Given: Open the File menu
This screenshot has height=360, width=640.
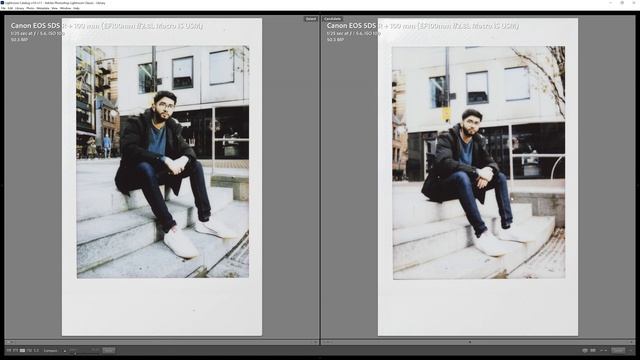Looking at the screenshot, I should tap(3, 8).
